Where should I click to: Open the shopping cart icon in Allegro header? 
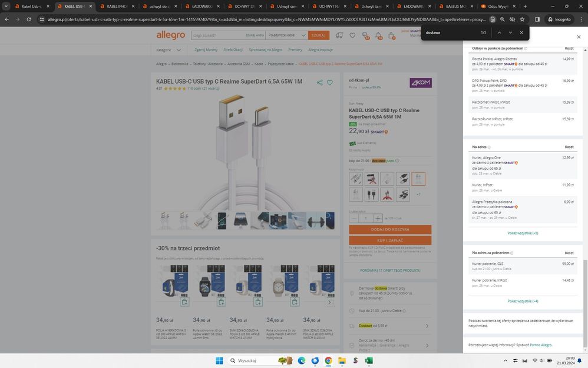tap(392, 36)
